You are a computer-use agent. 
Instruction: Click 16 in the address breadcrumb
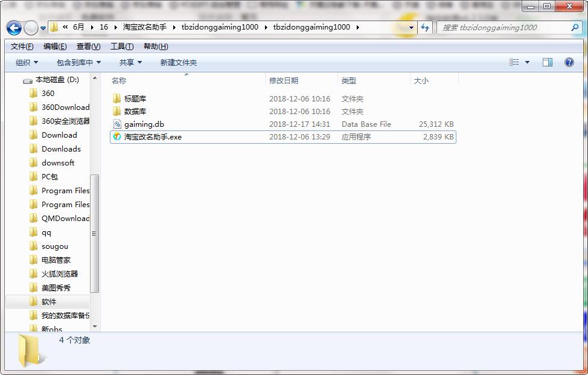(x=103, y=27)
